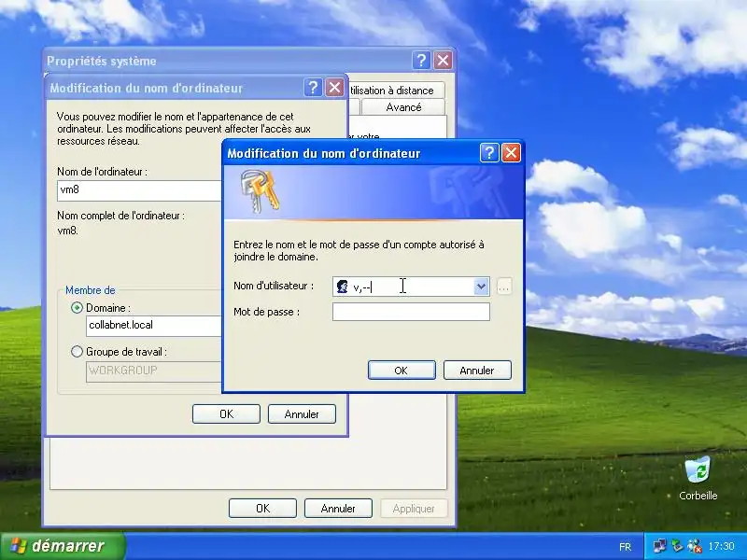Screen dimensions: 747x560
Task: Click the 'Nom complet de l'ordinateur' label
Action: (120, 216)
